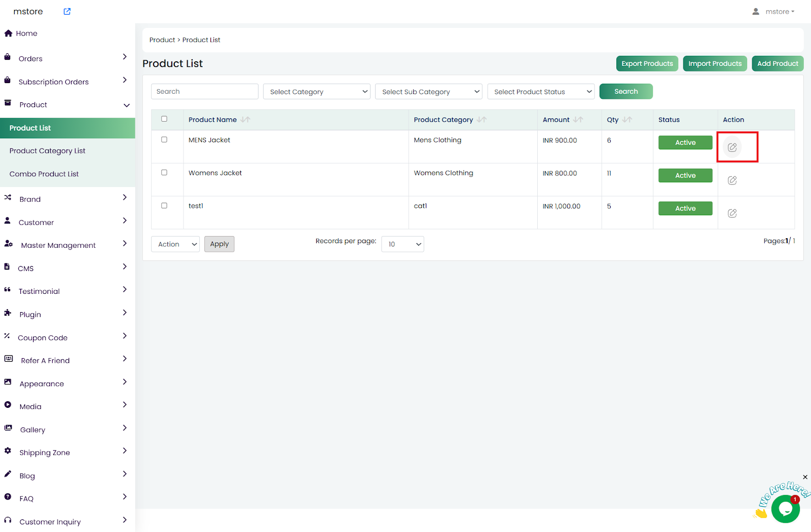Viewport: 811px width, 532px height.
Task: Close the We Are Here chat popup
Action: click(805, 477)
